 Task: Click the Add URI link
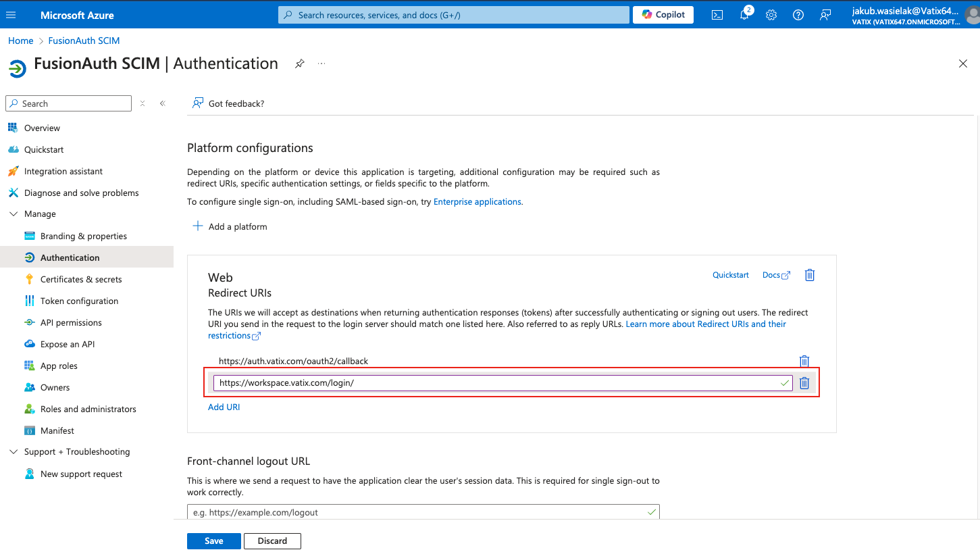(x=224, y=407)
